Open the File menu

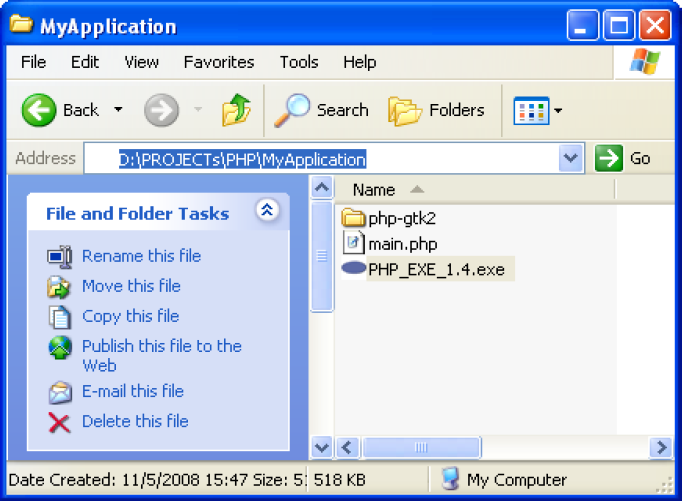click(33, 62)
